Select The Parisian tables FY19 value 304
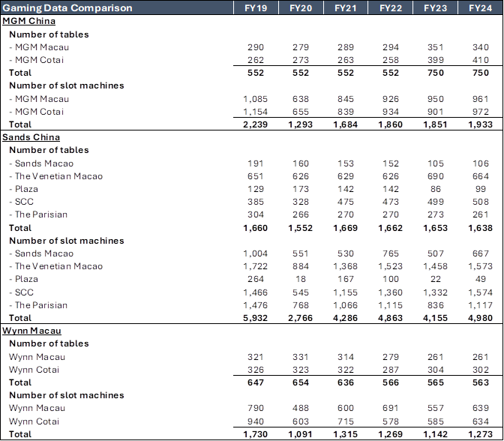This screenshot has width=504, height=441. 256,214
